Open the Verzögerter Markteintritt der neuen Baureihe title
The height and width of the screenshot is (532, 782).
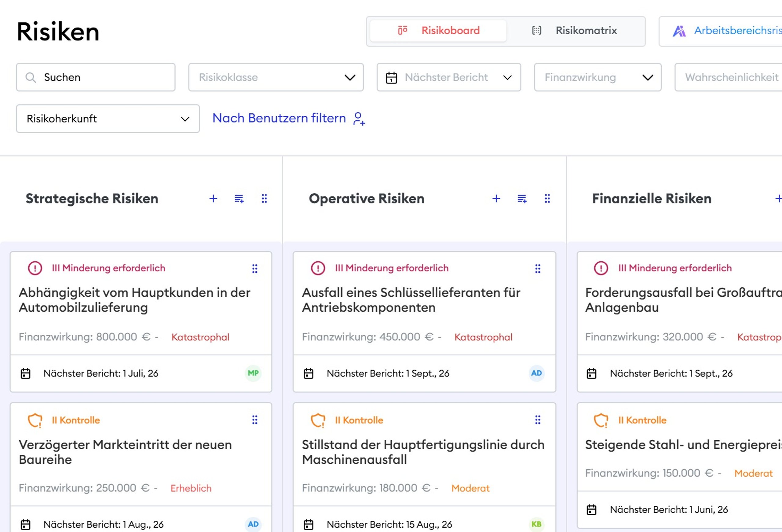(125, 452)
